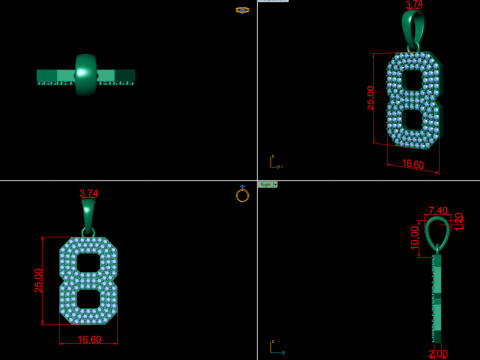Select the 7.40 dimension in the Right viewport
The image size is (480, 360).
tap(438, 211)
